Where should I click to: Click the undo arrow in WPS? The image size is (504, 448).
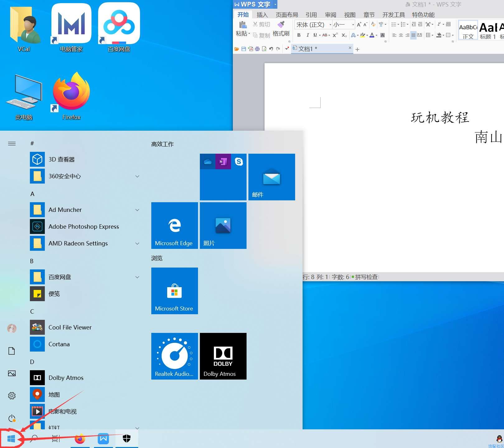point(271,49)
